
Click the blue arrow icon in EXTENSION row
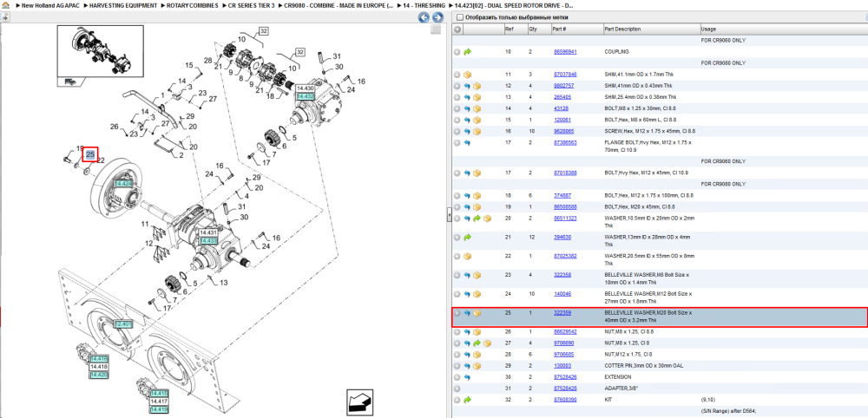[467, 377]
